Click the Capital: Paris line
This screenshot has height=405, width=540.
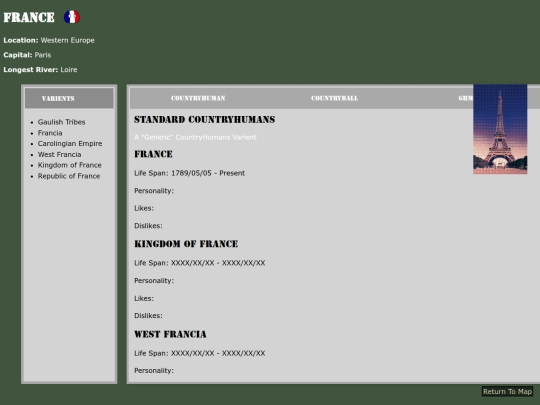27,55
